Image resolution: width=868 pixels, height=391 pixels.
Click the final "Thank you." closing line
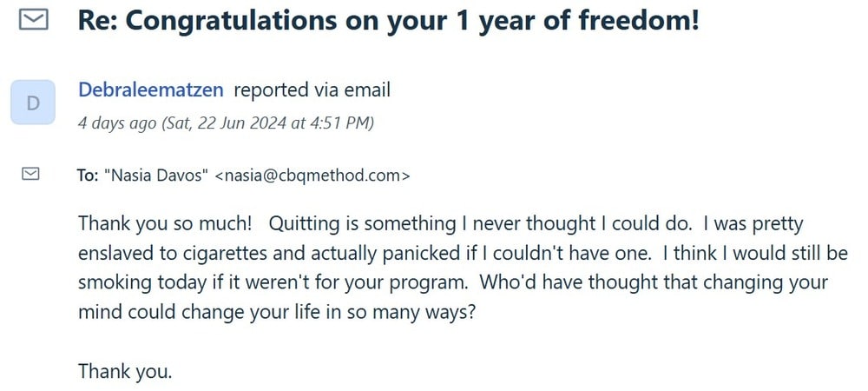[x=126, y=372]
